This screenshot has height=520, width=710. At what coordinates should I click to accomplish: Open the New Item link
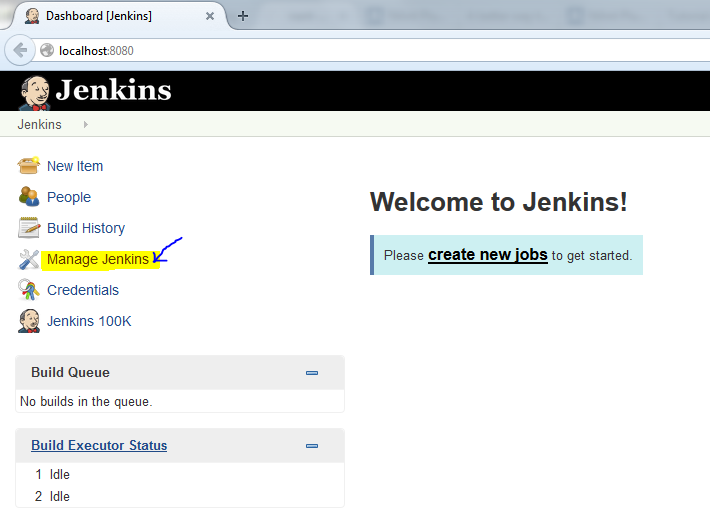pos(75,166)
